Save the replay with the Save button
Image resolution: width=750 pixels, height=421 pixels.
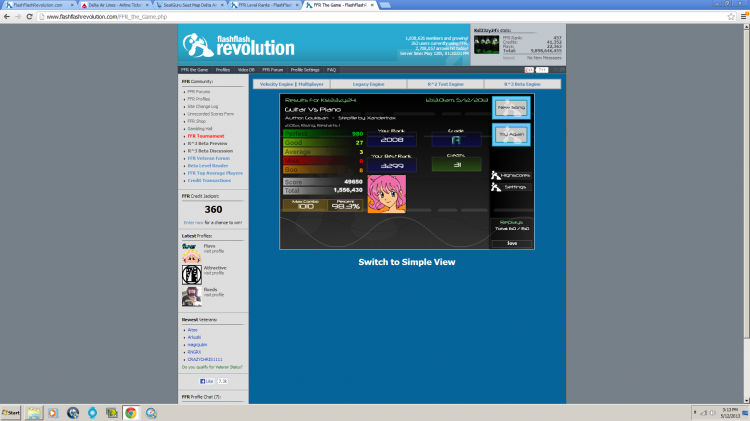tap(512, 244)
